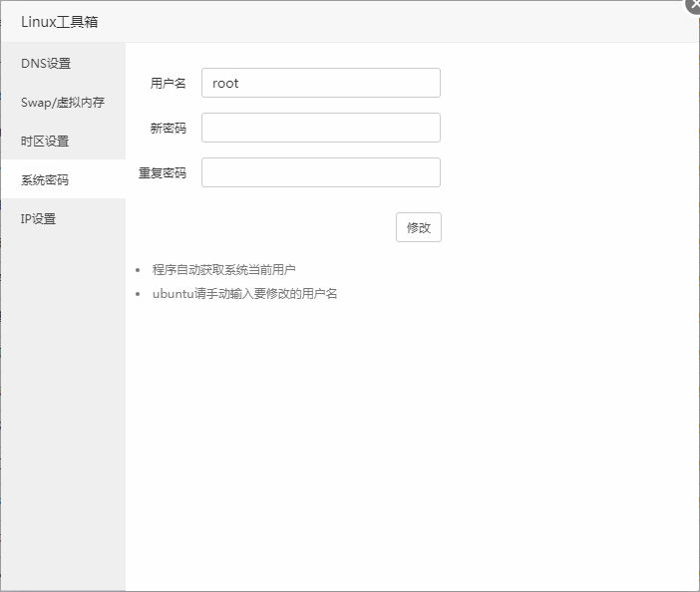Click the bullet before the ubuntu hint
This screenshot has width=700, height=592.
tap(138, 294)
